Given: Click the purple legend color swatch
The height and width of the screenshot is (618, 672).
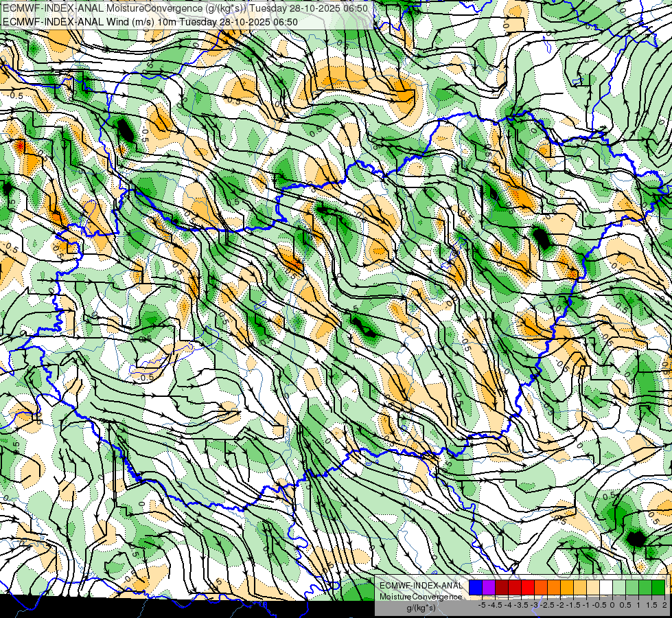Looking at the screenshot, I should pos(489,587).
